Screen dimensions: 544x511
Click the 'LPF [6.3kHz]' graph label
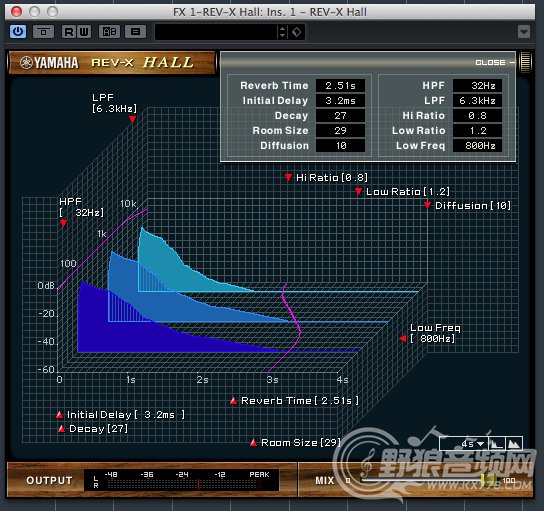pos(114,103)
